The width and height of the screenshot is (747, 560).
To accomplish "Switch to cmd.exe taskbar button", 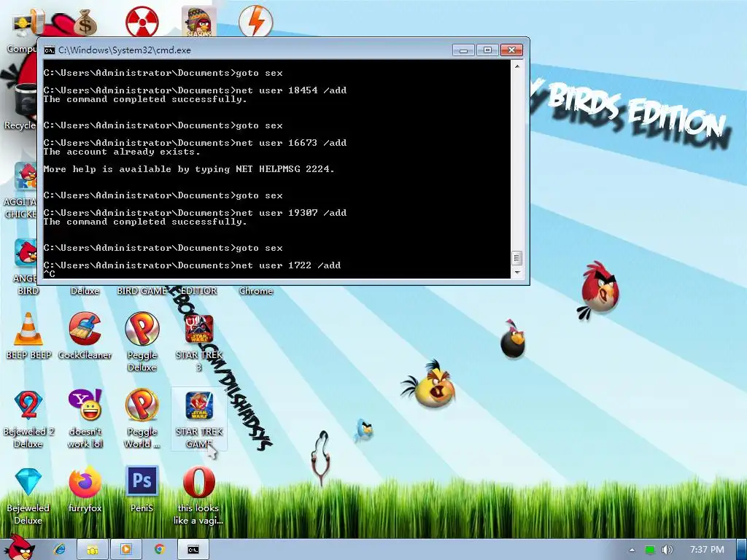I will click(193, 550).
